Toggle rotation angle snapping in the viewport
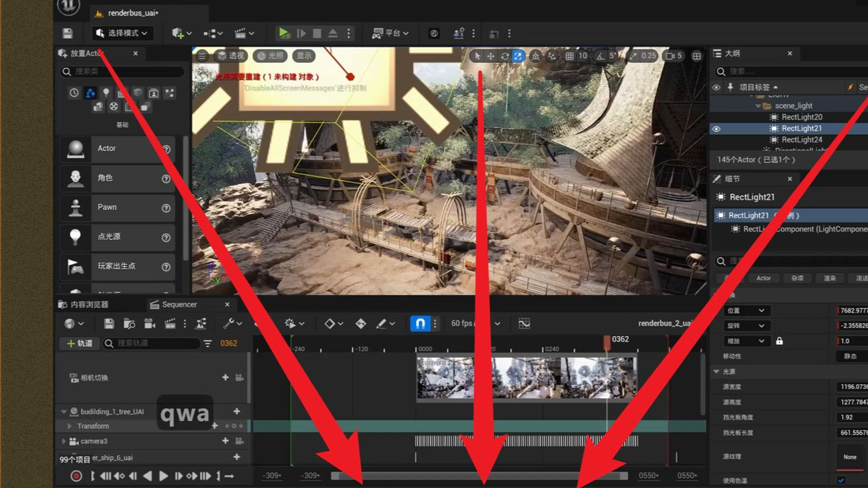The width and height of the screenshot is (868, 488). [x=601, y=56]
